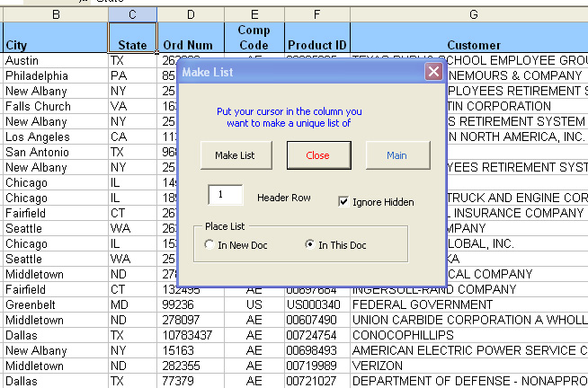Click the Ord Num header cell

(191, 38)
